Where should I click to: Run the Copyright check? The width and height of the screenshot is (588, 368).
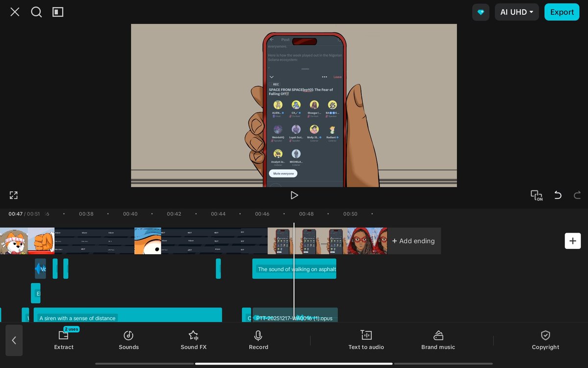(x=545, y=340)
